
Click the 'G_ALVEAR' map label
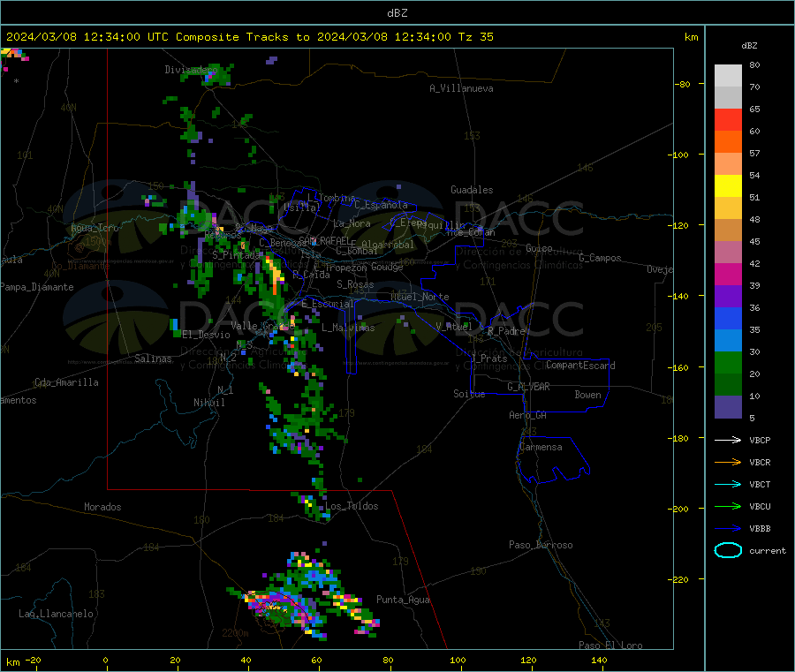coord(528,387)
